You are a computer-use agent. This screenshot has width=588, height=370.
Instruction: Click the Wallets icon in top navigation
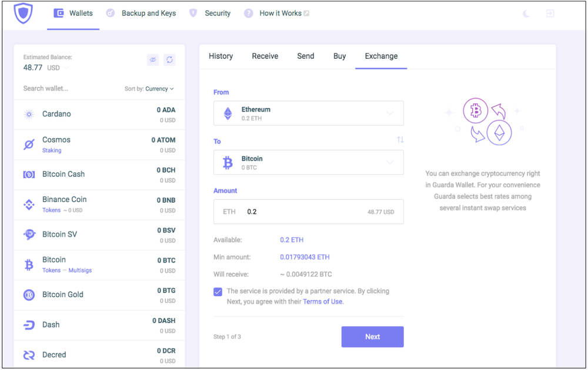(x=58, y=13)
